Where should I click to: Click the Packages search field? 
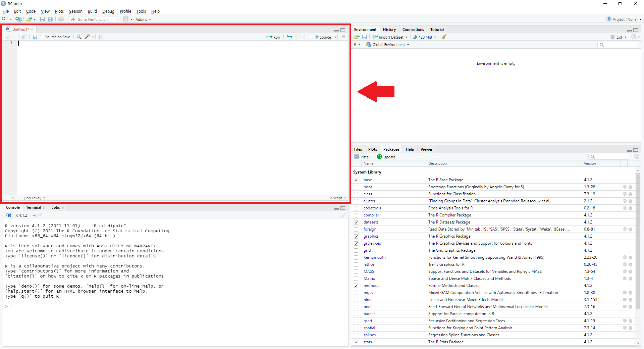coord(609,157)
